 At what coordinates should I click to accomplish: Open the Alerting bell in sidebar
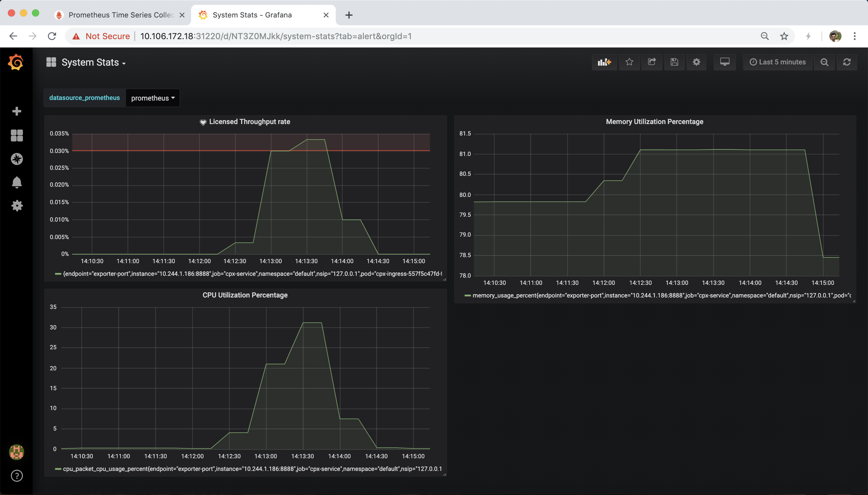click(17, 182)
